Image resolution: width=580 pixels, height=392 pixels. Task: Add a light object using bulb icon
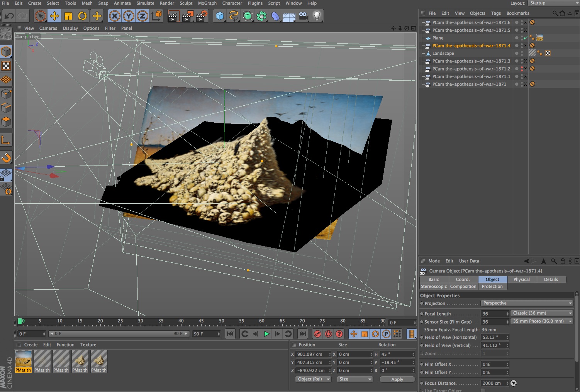point(317,16)
